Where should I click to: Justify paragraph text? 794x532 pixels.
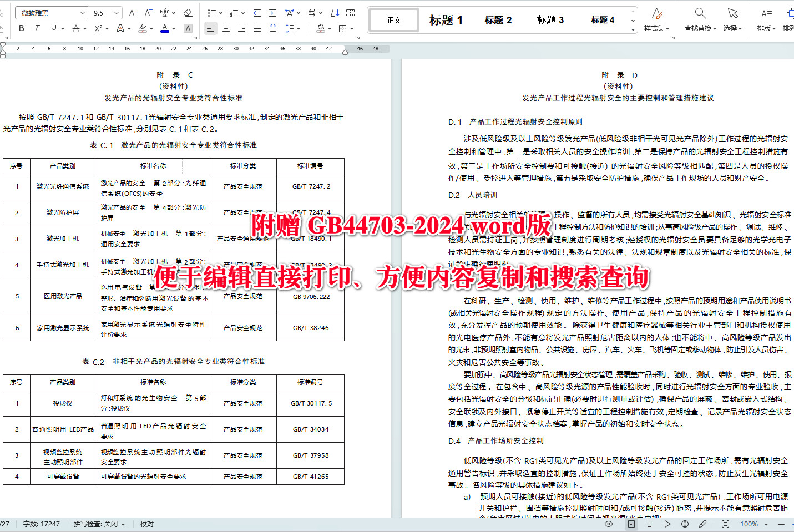(257, 28)
